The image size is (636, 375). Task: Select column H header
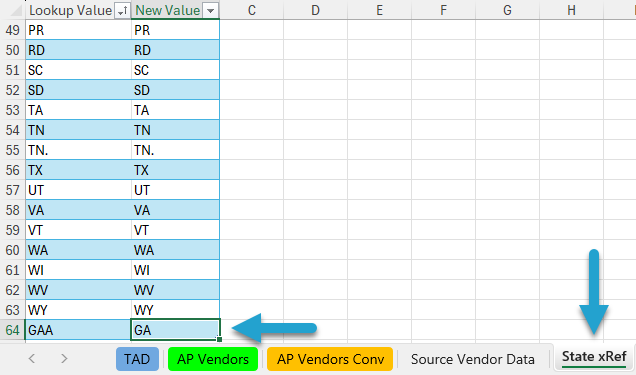coord(572,10)
